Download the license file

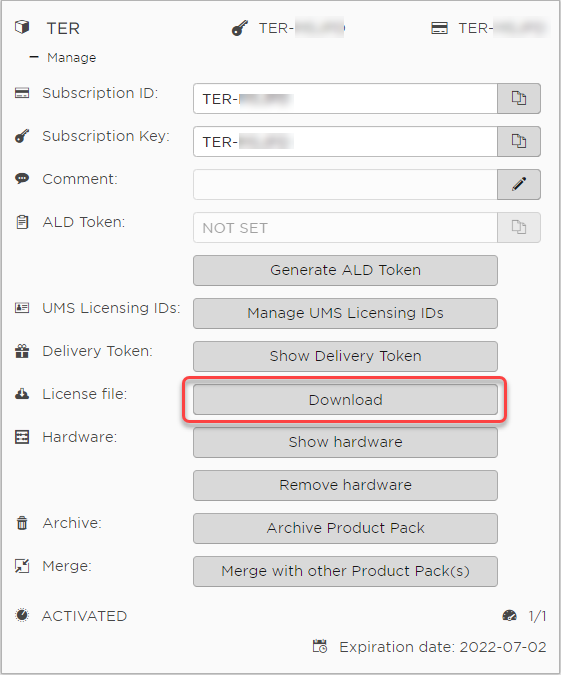[x=345, y=399]
